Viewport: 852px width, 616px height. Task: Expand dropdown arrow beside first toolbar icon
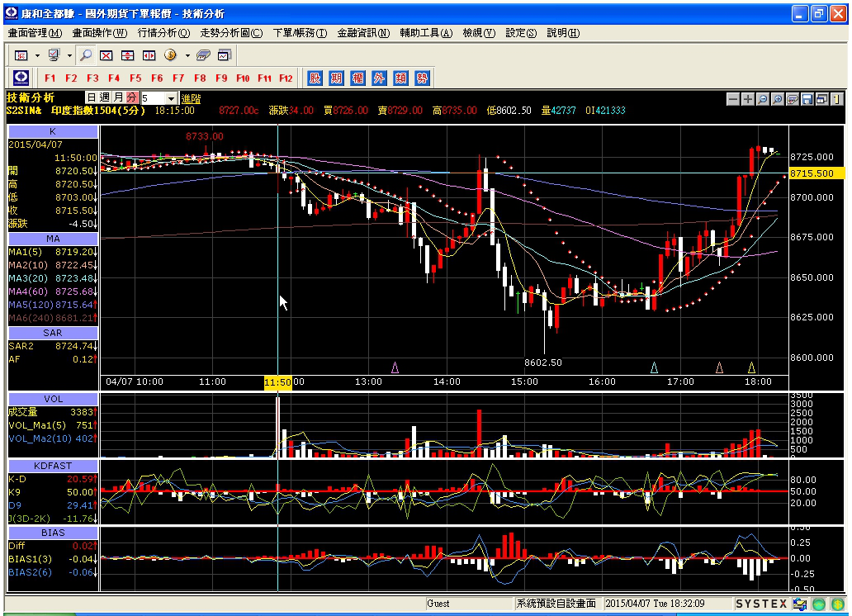(37, 55)
